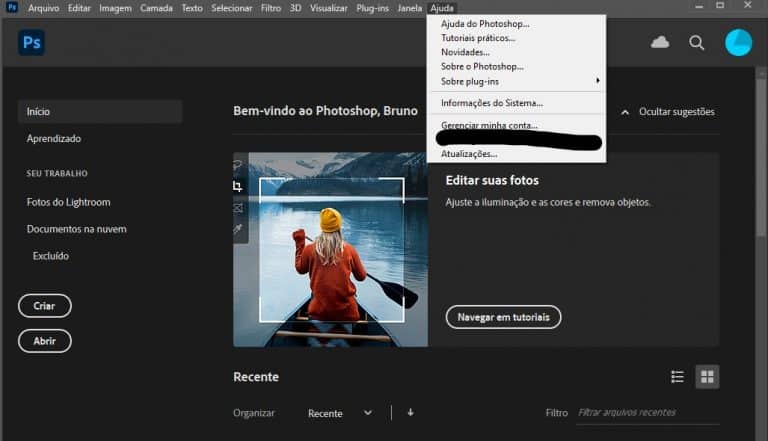This screenshot has width=768, height=441.
Task: Click the canoe tutorial image thumbnail
Action: [x=331, y=249]
